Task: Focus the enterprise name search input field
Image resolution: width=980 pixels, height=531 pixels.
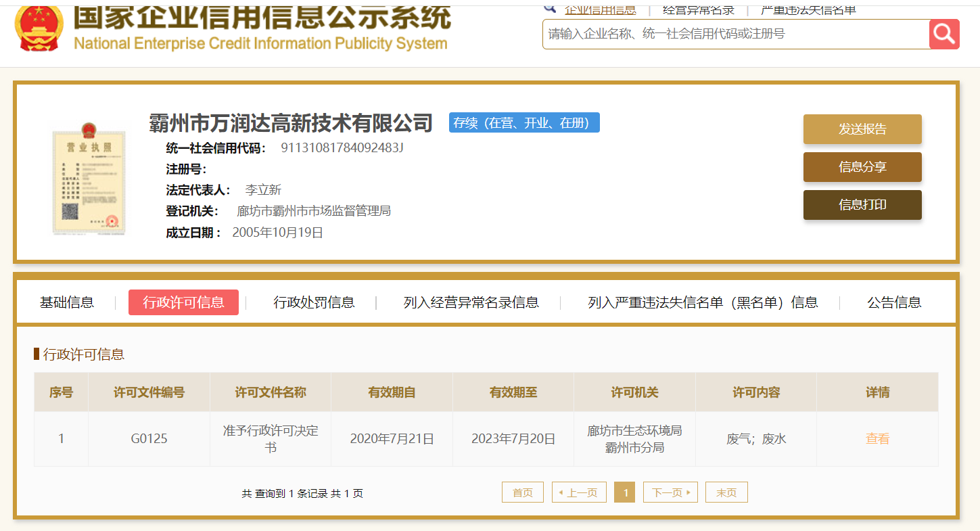Action: tap(735, 34)
